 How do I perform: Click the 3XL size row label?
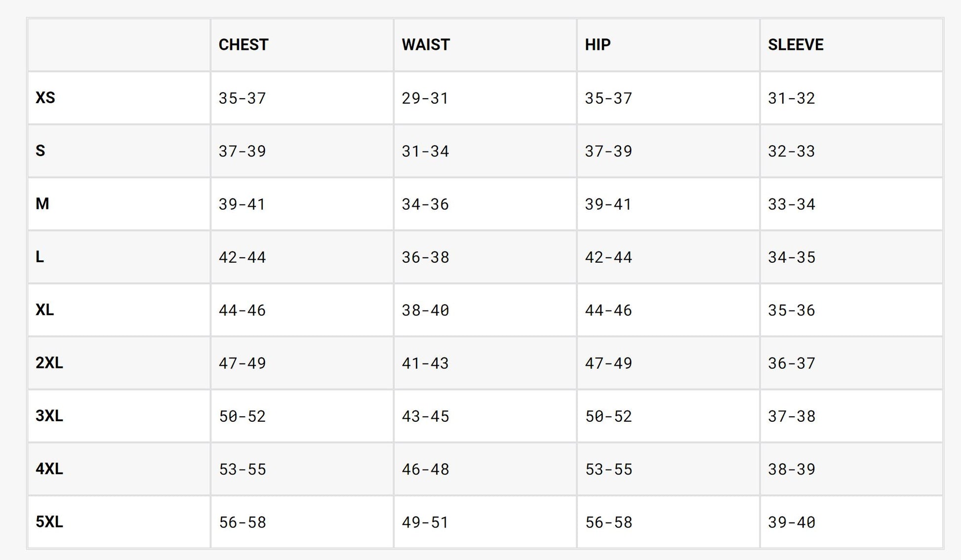tap(49, 416)
